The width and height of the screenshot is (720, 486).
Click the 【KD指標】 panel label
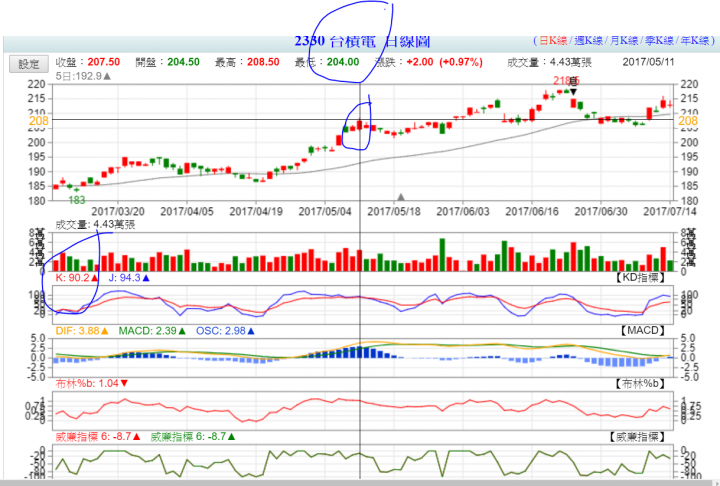(x=639, y=277)
